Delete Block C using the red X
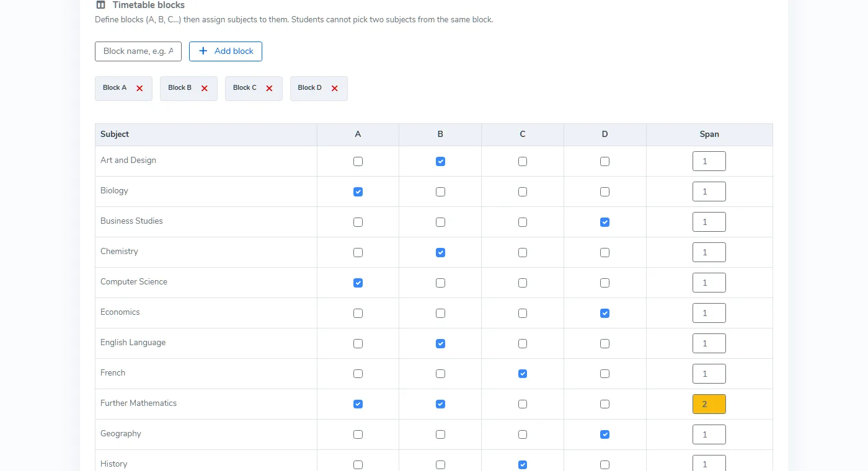 (269, 89)
